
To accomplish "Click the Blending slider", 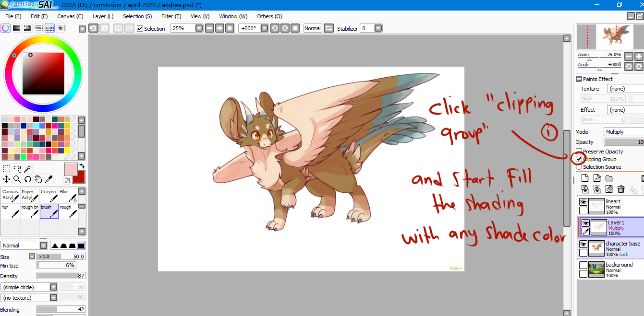I will point(61,310).
